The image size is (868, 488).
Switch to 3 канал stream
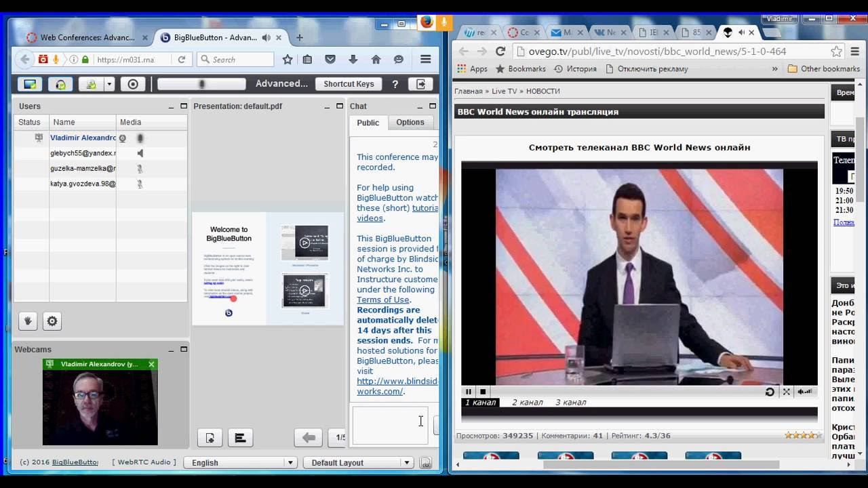click(571, 403)
